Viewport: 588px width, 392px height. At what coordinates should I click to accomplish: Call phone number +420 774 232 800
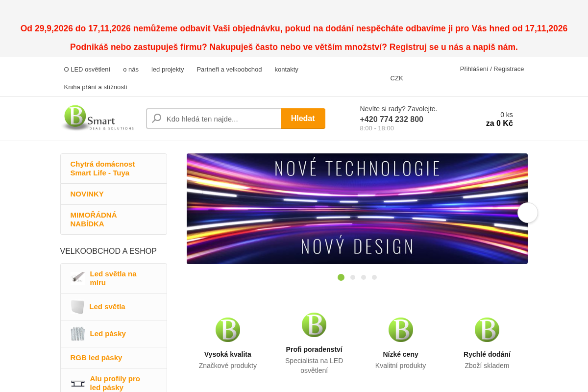coord(392,119)
